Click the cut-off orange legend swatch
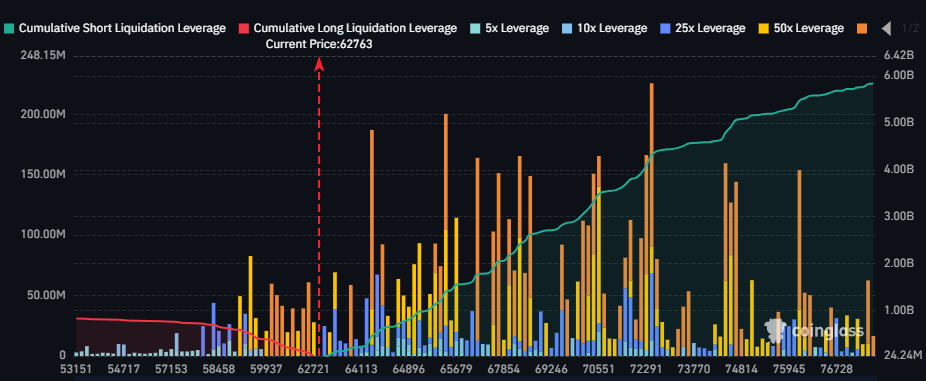This screenshot has height=381, width=926. coord(862,28)
